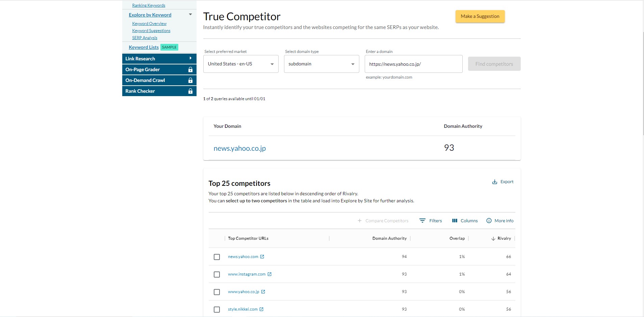Click the Domain Authority value 93

coord(449,148)
